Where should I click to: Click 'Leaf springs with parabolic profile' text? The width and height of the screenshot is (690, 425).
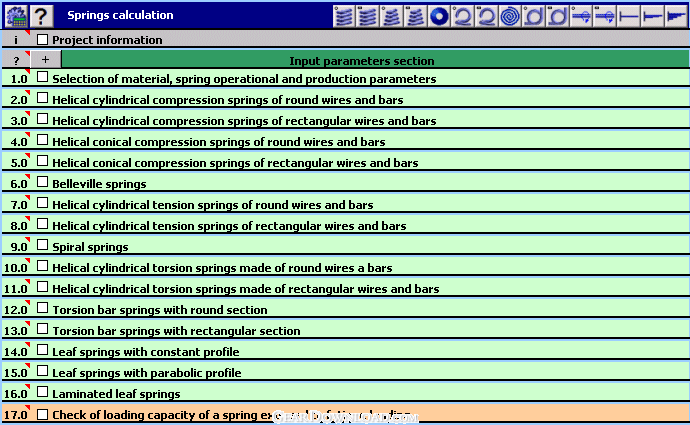point(147,373)
